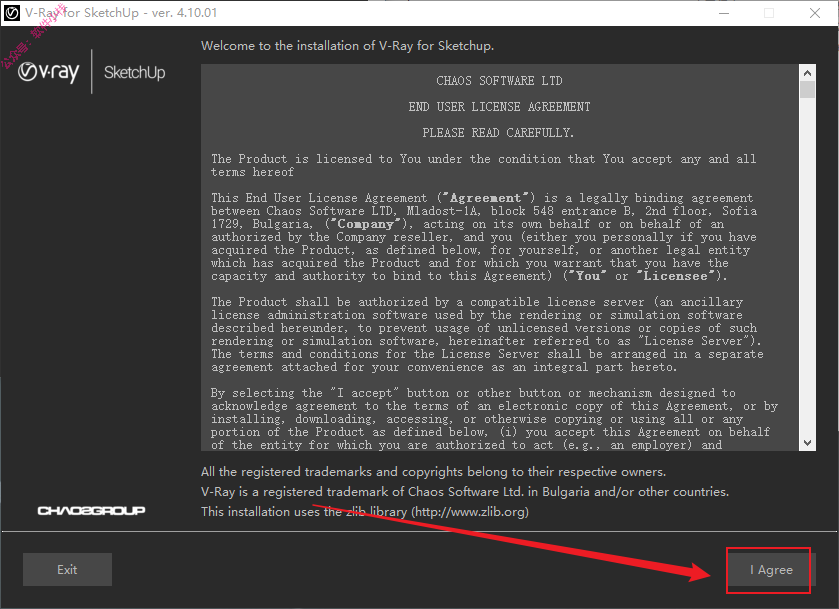Click paragraph starting 'By selecting the'
This screenshot has height=609, width=839.
tap(494, 419)
